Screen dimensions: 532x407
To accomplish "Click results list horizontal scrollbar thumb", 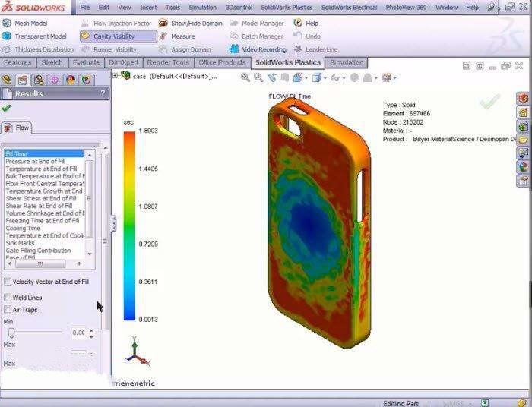I will [40, 263].
